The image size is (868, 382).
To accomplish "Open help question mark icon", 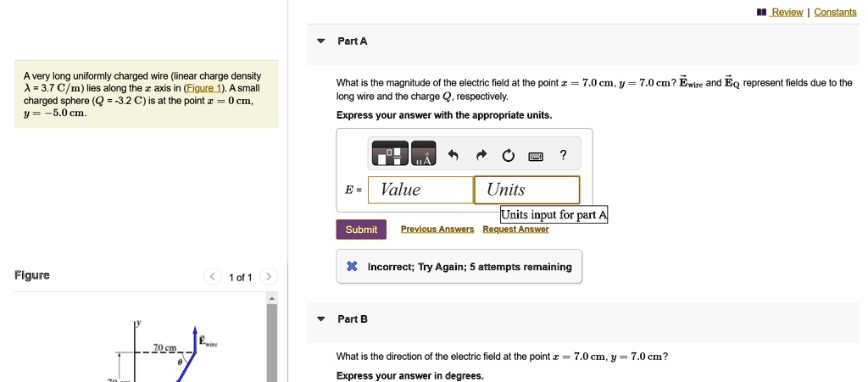I will tap(563, 155).
